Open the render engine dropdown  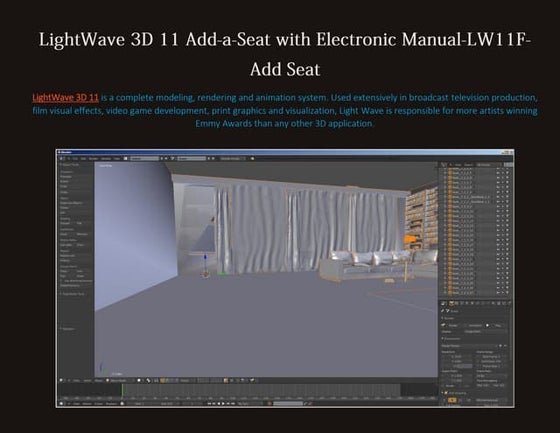233,158
